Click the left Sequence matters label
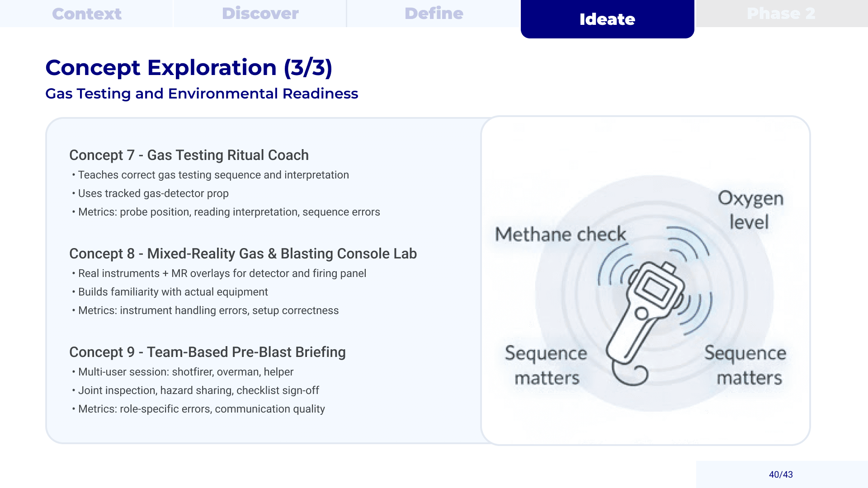This screenshot has height=488, width=868. (546, 365)
